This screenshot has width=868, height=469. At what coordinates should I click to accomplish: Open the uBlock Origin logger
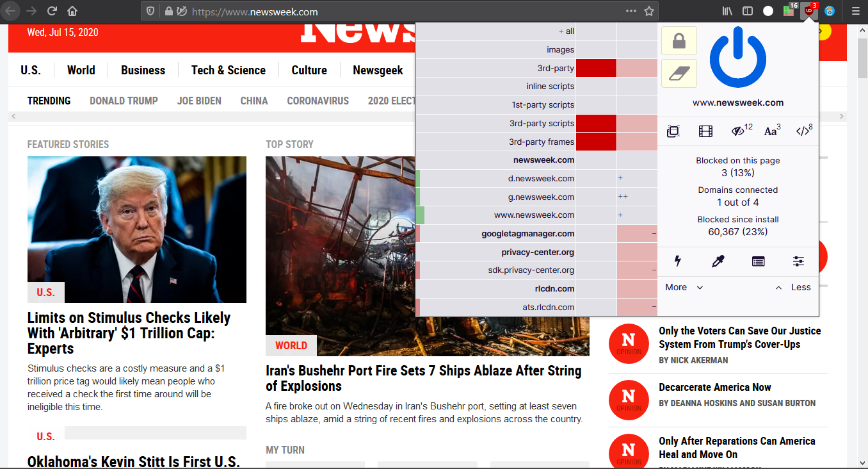(758, 261)
